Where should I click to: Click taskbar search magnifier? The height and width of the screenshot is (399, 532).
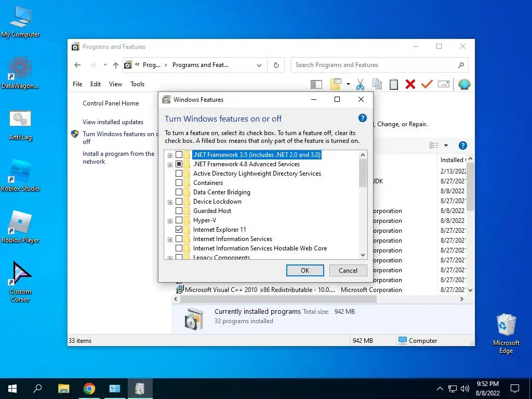pos(37,389)
